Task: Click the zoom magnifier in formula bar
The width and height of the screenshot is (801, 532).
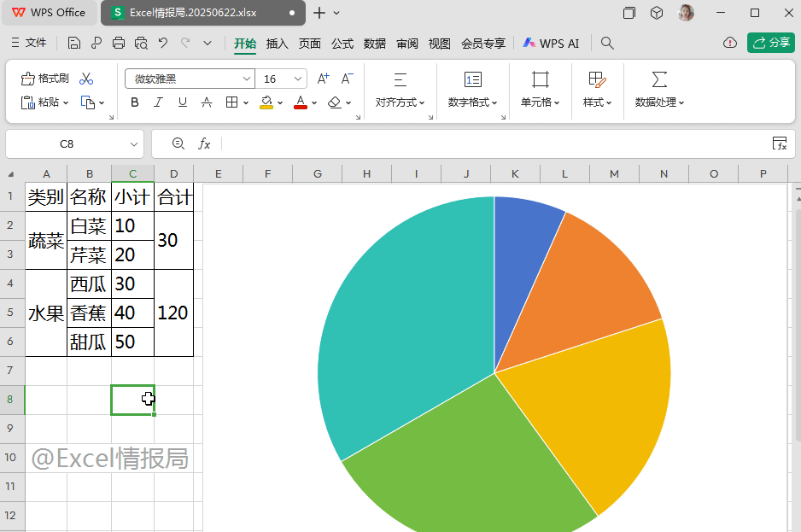Action: pyautogui.click(x=178, y=143)
